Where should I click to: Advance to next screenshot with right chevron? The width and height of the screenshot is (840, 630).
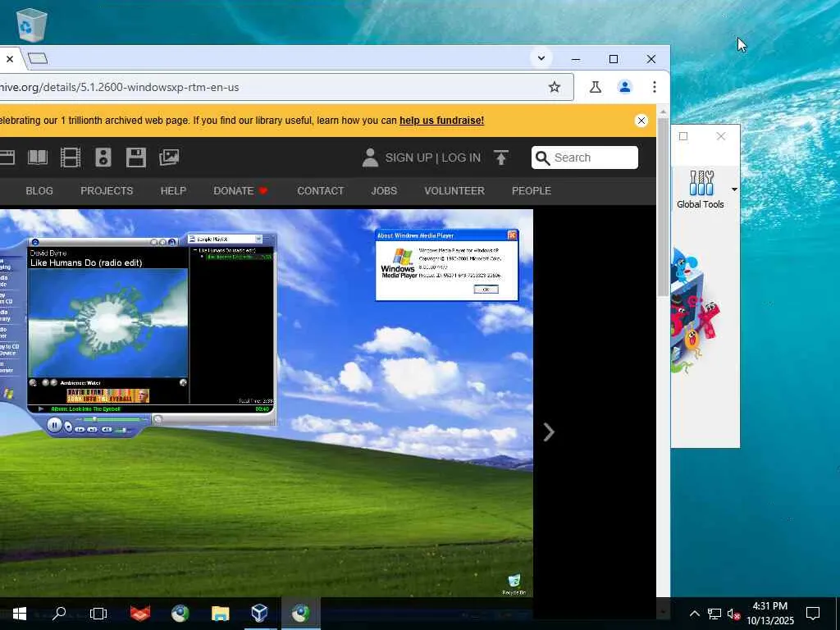coord(549,431)
